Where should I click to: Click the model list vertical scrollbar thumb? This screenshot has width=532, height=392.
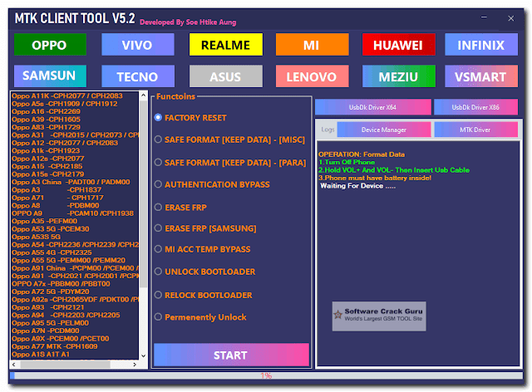[143, 194]
